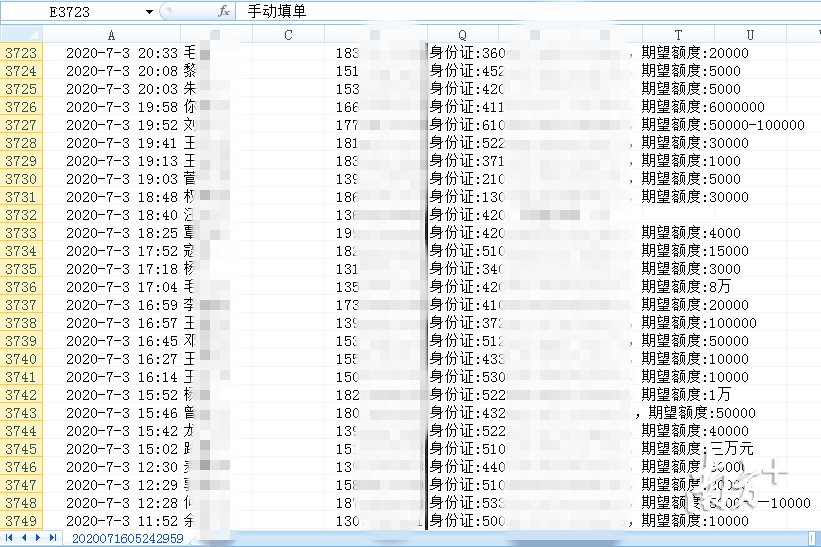This screenshot has width=821, height=547.
Task: Click the cell 期望额度:4000
Action: [x=691, y=233]
